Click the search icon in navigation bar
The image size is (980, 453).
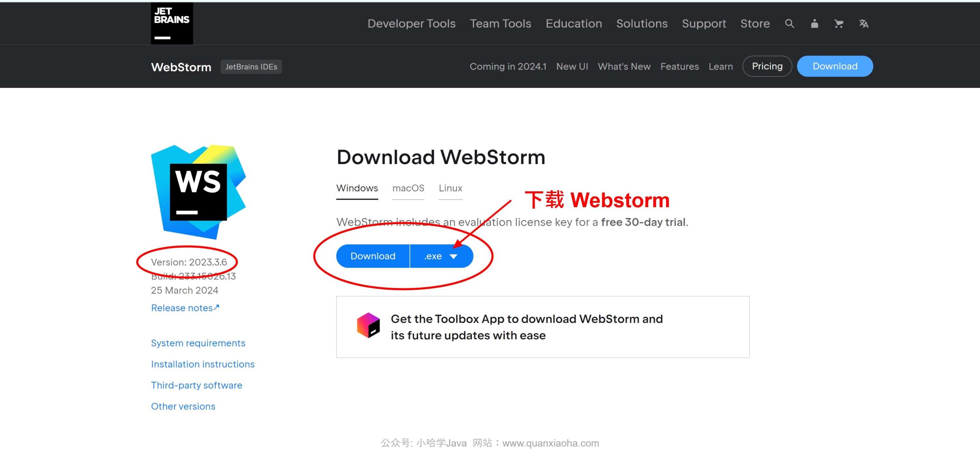click(x=790, y=23)
